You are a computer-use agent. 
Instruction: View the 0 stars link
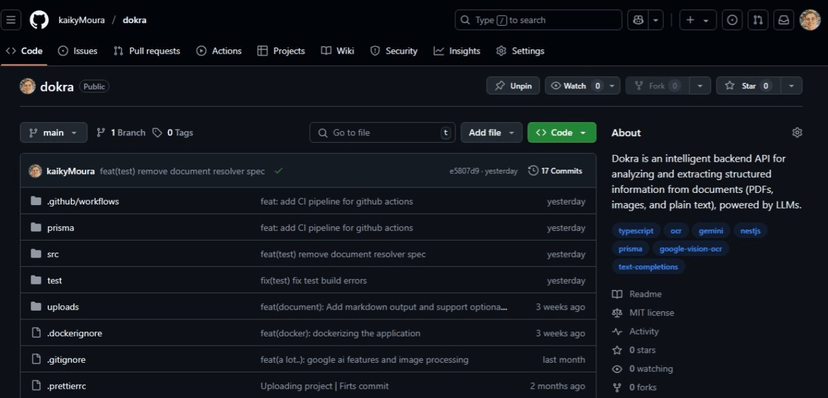point(634,350)
